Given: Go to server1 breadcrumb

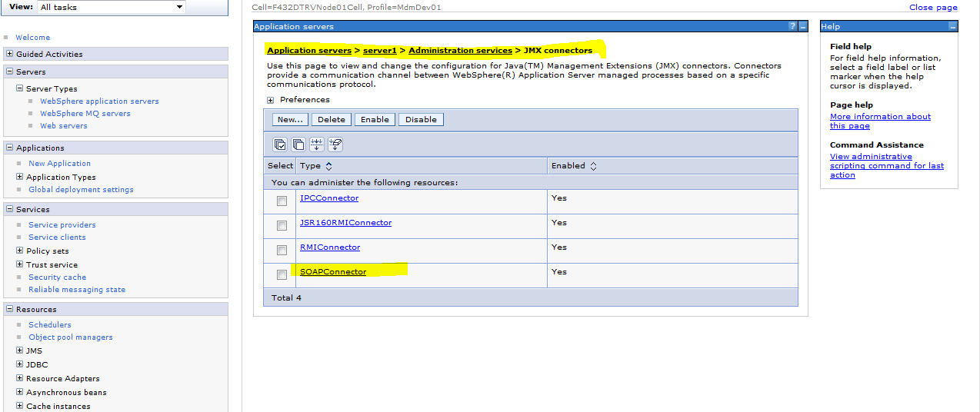Looking at the screenshot, I should [x=380, y=50].
